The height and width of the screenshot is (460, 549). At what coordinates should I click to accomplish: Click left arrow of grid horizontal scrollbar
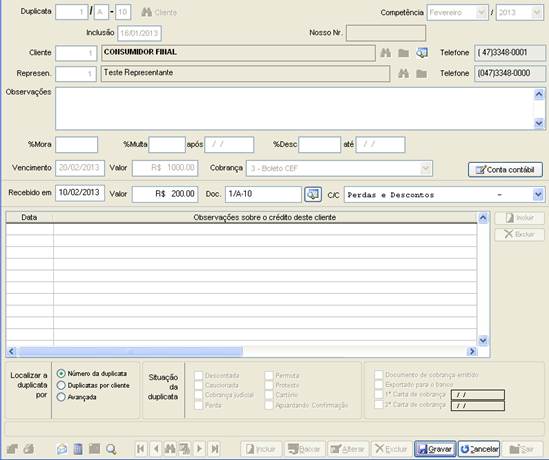click(x=12, y=351)
